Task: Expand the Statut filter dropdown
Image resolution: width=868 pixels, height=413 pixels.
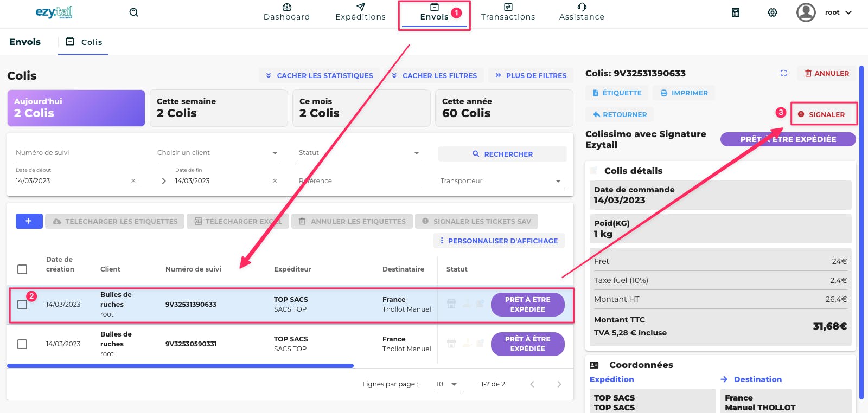Action: (x=361, y=153)
